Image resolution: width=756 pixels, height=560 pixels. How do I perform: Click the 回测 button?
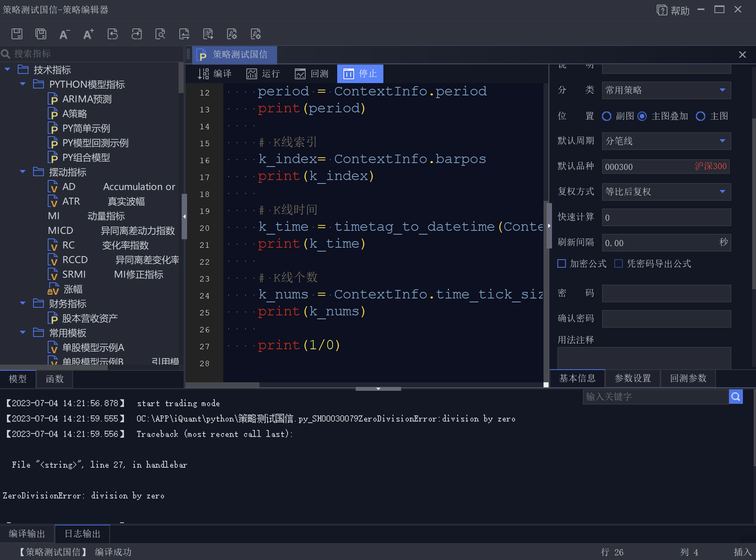pyautogui.click(x=311, y=73)
